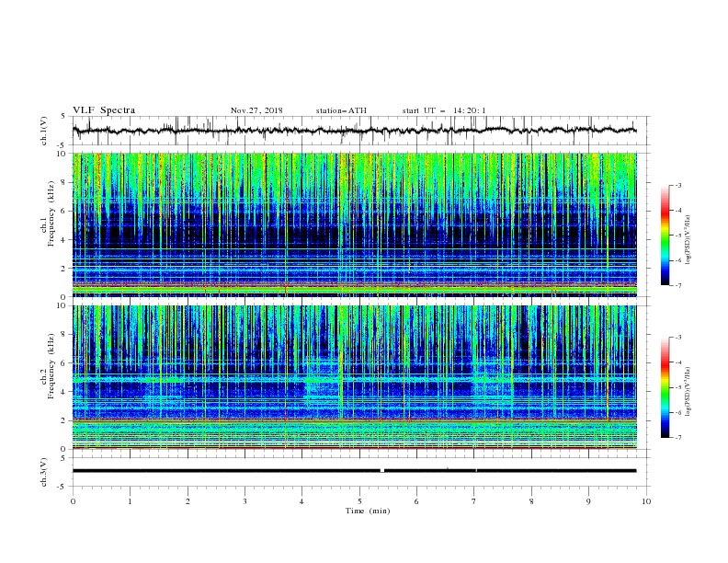
Task: Click the "start UT = 14:20:1" label
Action: [444, 110]
